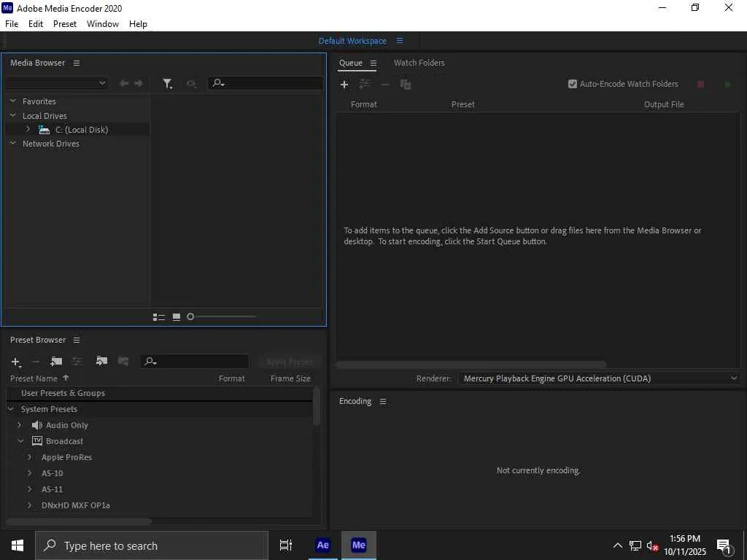
Task: Click the Preset Browser search field
Action: tap(194, 362)
